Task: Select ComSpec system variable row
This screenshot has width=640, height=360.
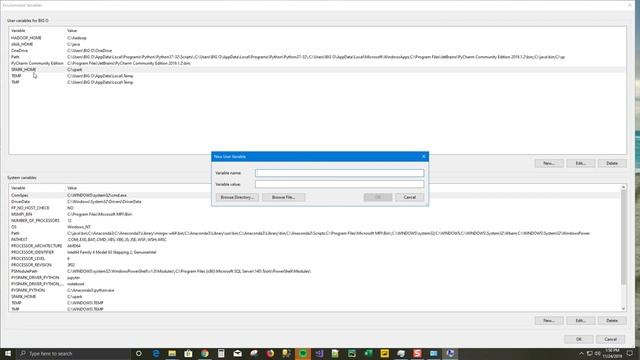Action: tap(315, 196)
